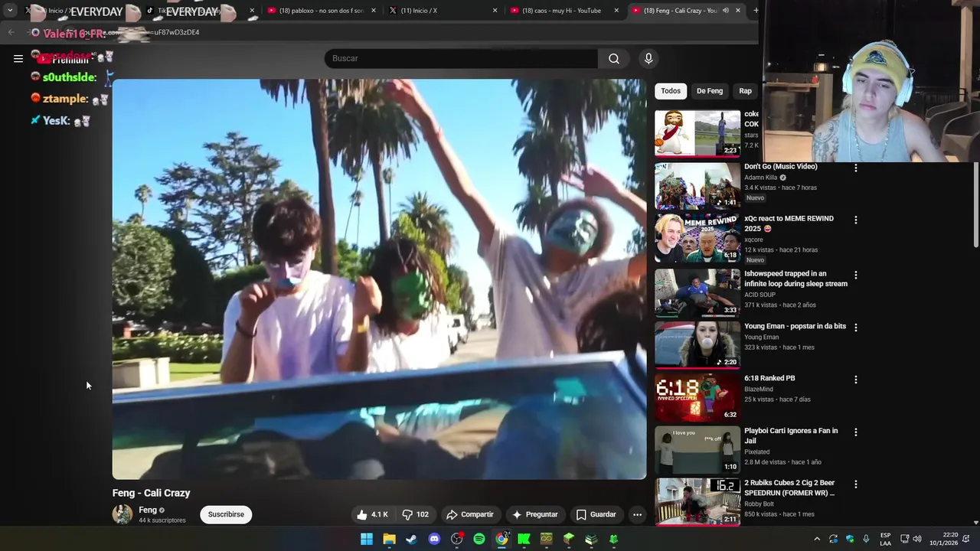Click title 'Playboi Carti Ignores a Fan in Jail'
Viewport: 980px width, 551px height.
pyautogui.click(x=791, y=435)
